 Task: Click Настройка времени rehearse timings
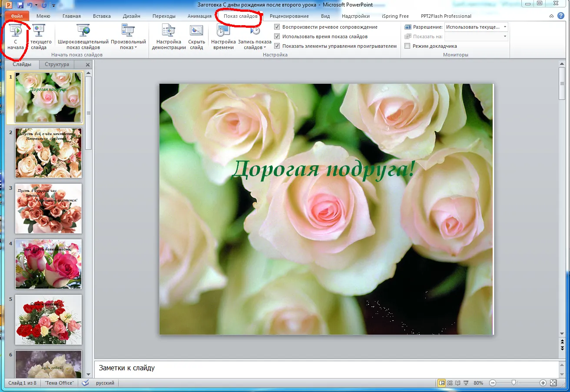pyautogui.click(x=223, y=37)
